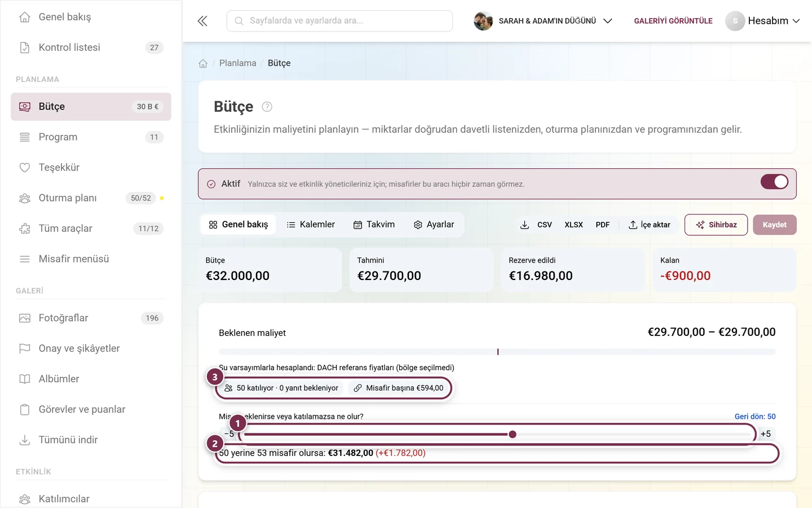
Task: Open help question mark next to Bütçe
Action: click(267, 107)
